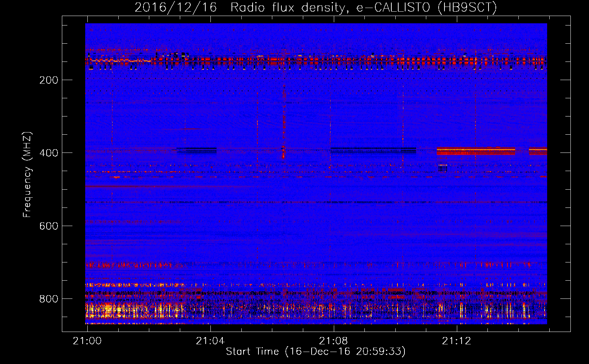Click the 200 frequency tick label
This screenshot has height=364, width=589.
click(49, 80)
